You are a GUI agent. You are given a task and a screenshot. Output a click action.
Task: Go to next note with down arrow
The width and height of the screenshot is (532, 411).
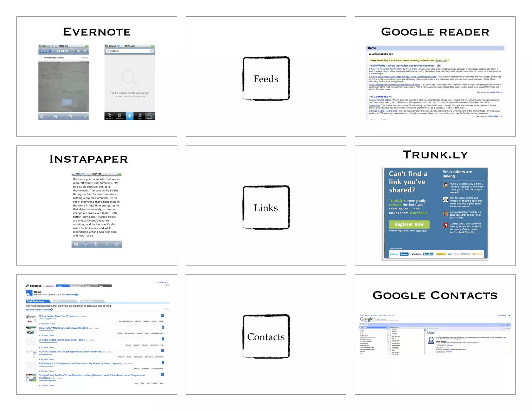85,51
